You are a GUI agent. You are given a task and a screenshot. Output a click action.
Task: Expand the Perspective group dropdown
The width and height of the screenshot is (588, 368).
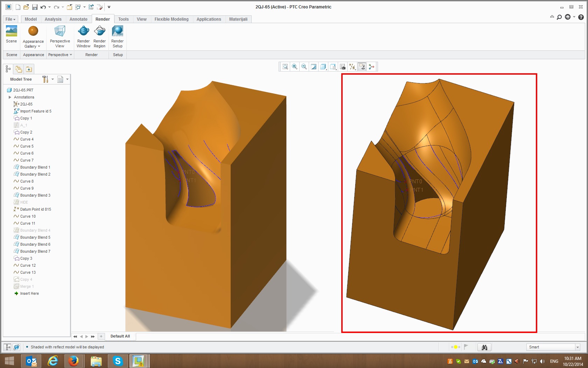coord(71,55)
